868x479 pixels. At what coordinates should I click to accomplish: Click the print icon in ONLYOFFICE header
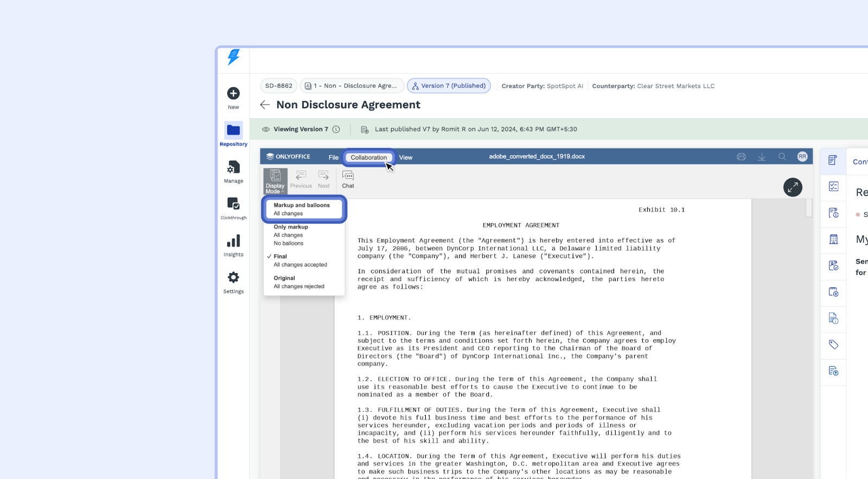pyautogui.click(x=741, y=157)
